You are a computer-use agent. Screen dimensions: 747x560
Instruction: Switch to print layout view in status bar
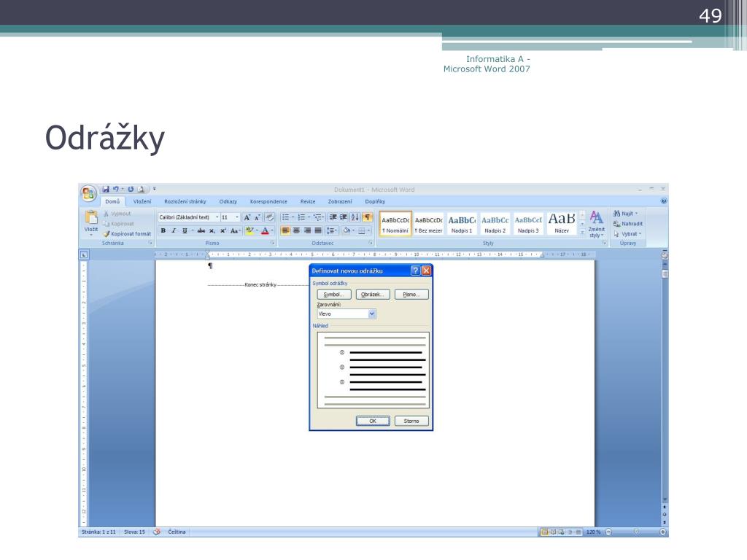click(544, 532)
